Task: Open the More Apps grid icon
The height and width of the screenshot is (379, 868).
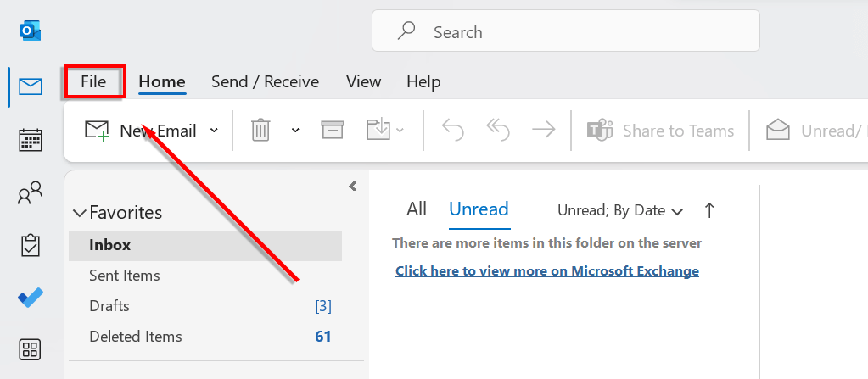Action: (x=31, y=349)
